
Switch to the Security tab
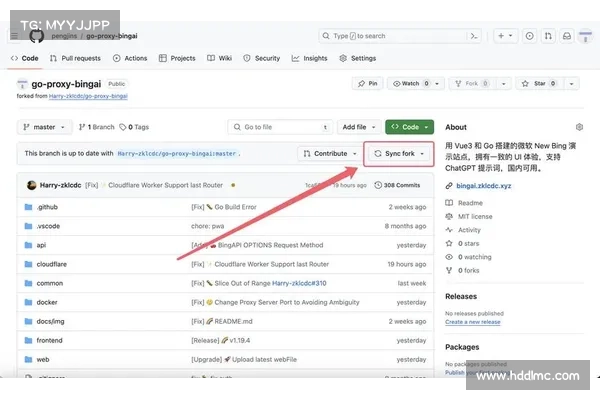click(x=262, y=58)
